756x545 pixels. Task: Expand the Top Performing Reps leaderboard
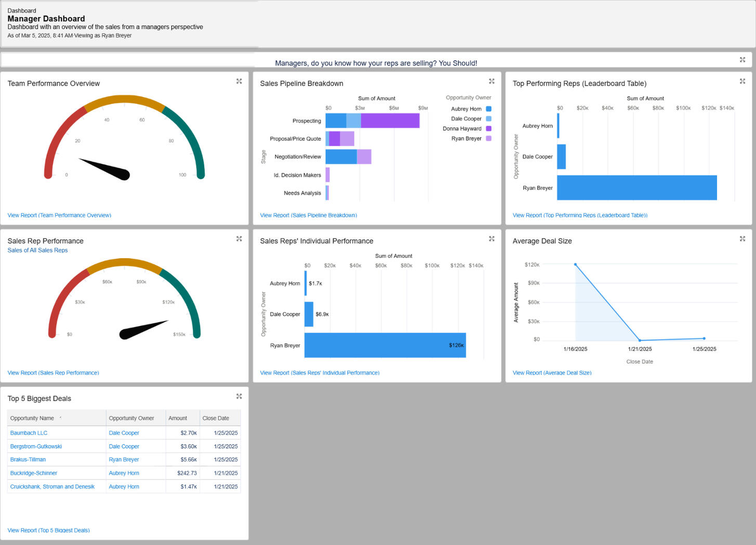click(x=742, y=81)
